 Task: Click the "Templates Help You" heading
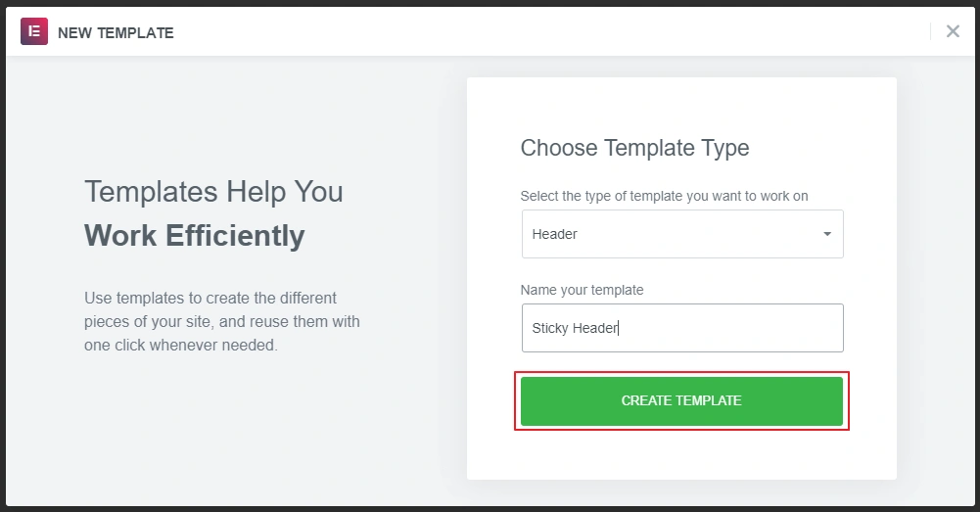213,191
